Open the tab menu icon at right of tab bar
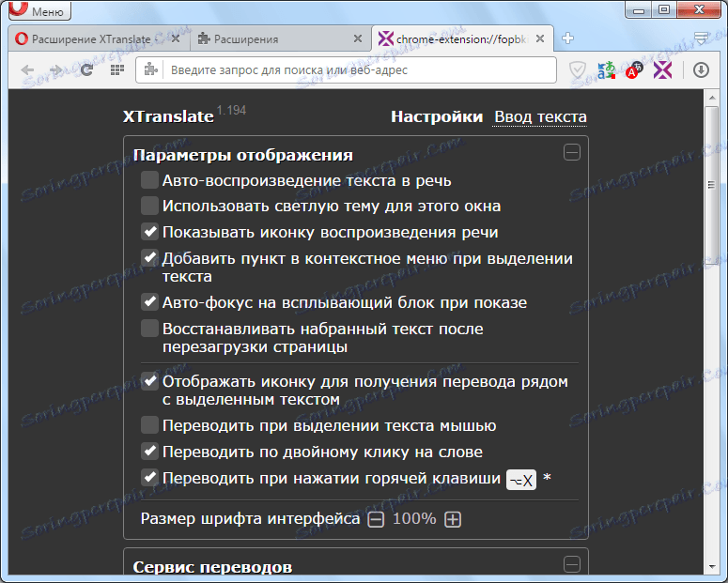 coord(701,38)
